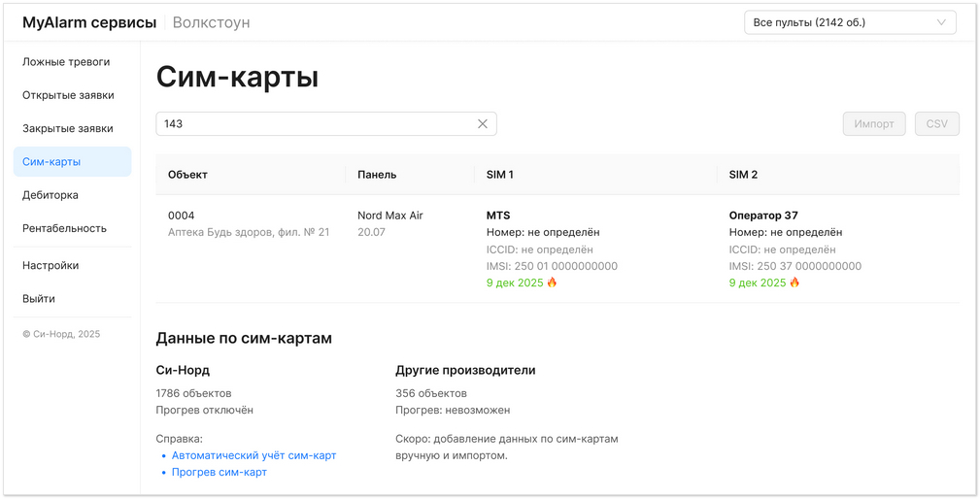Expand the "Все пульты" dropdown chevron
This screenshot has width=980, height=499.
[x=940, y=22]
